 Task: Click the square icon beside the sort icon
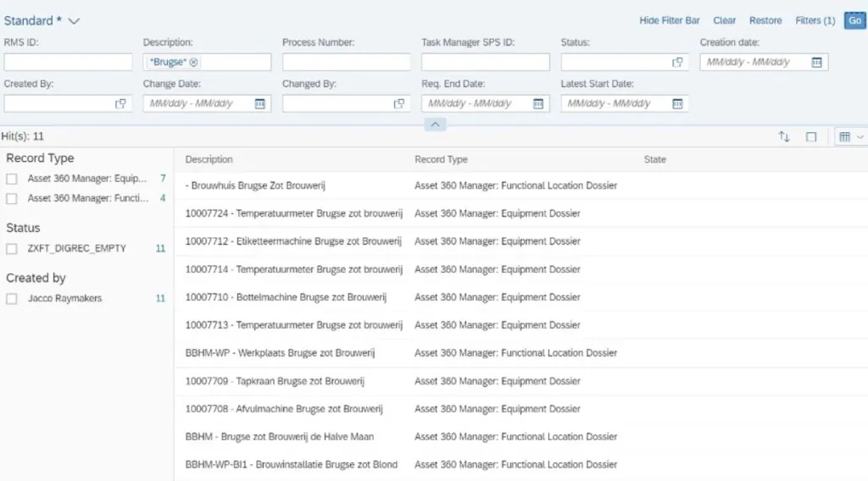coord(811,136)
